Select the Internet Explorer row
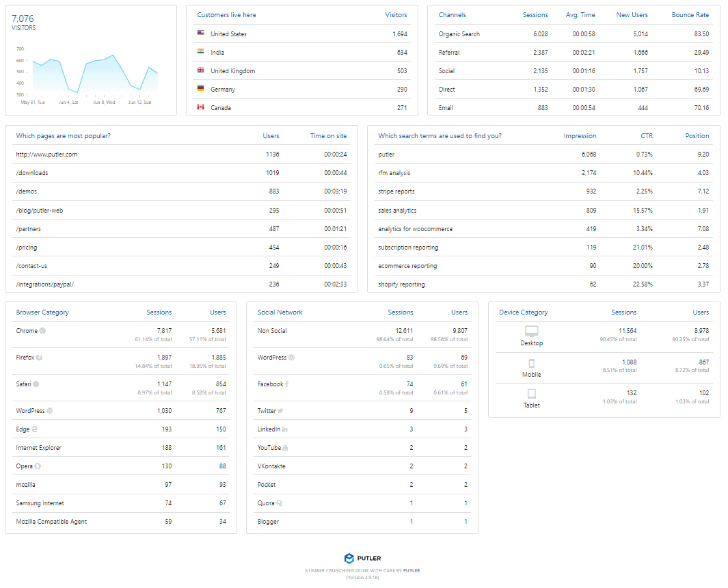The image size is (728, 588). tap(121, 448)
